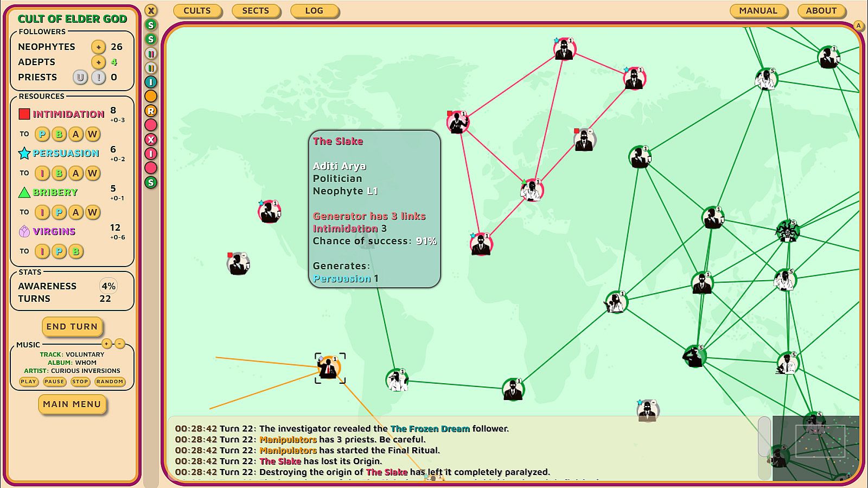This screenshot has height=488, width=868.
Task: Open the Sects tab
Action: (x=256, y=11)
